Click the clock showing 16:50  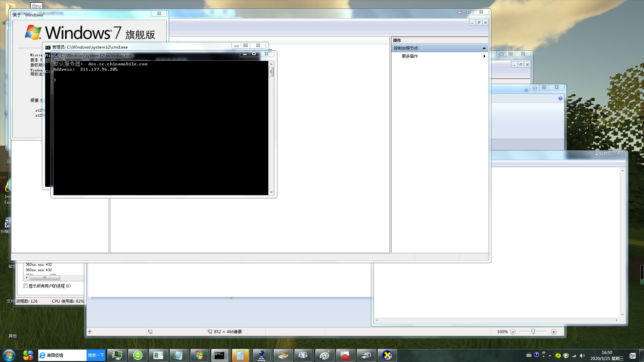[606, 353]
